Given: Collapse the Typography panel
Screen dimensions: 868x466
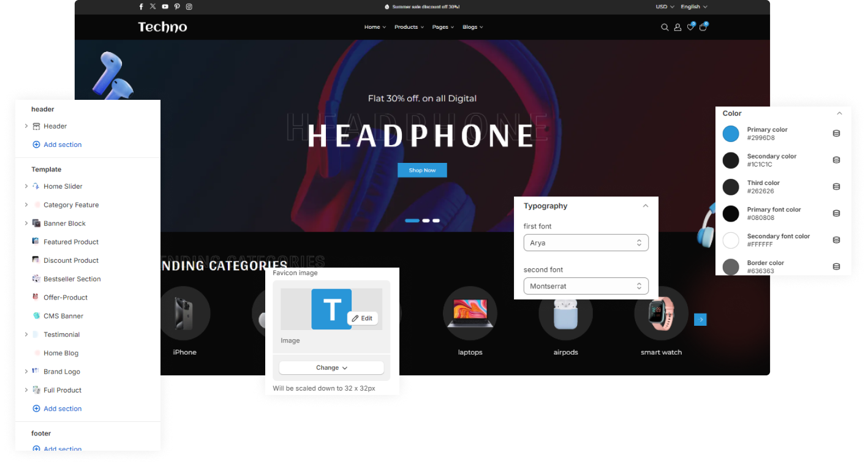Looking at the screenshot, I should click(645, 206).
